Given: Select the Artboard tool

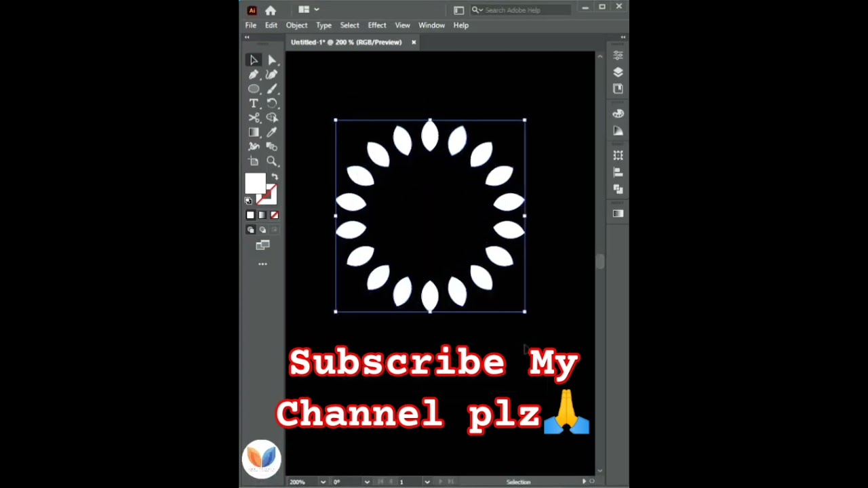Looking at the screenshot, I should (x=254, y=161).
